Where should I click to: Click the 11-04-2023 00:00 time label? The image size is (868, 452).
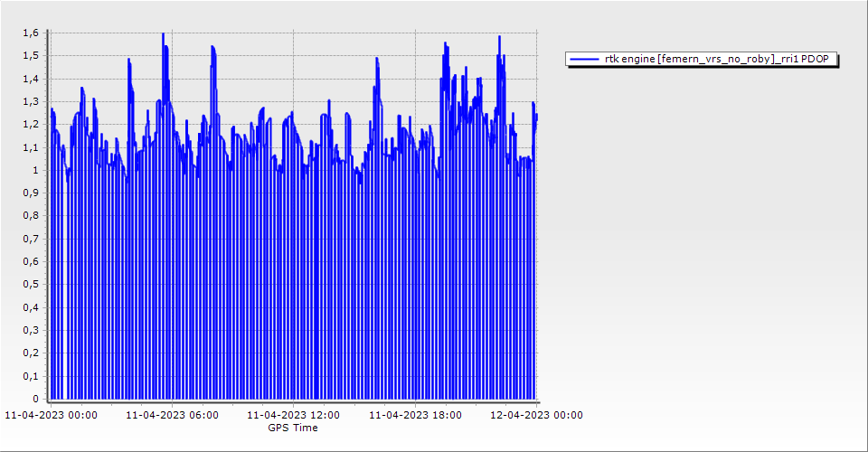pyautogui.click(x=51, y=416)
